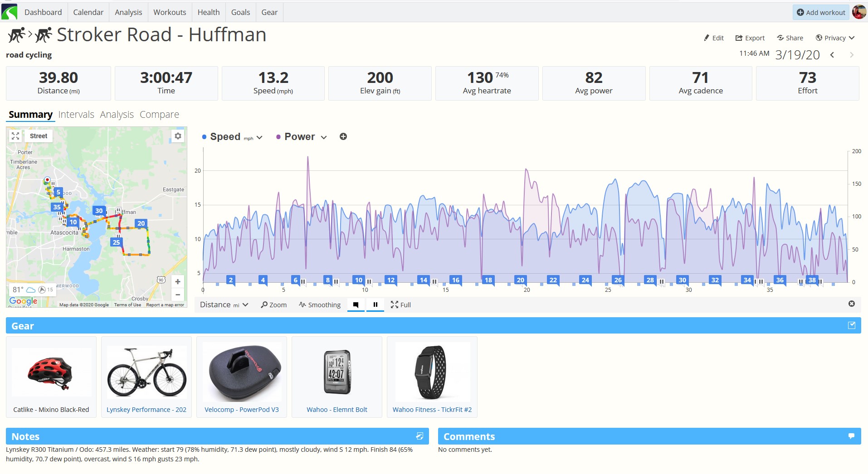Toggle Full chart view
This screenshot has width=868, height=474.
(401, 305)
